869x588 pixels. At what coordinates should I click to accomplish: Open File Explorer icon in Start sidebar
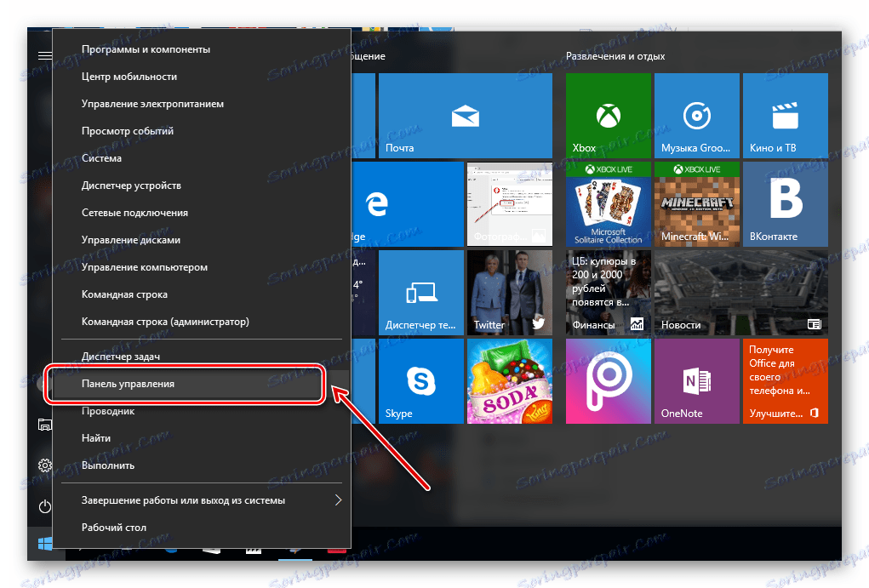44,425
